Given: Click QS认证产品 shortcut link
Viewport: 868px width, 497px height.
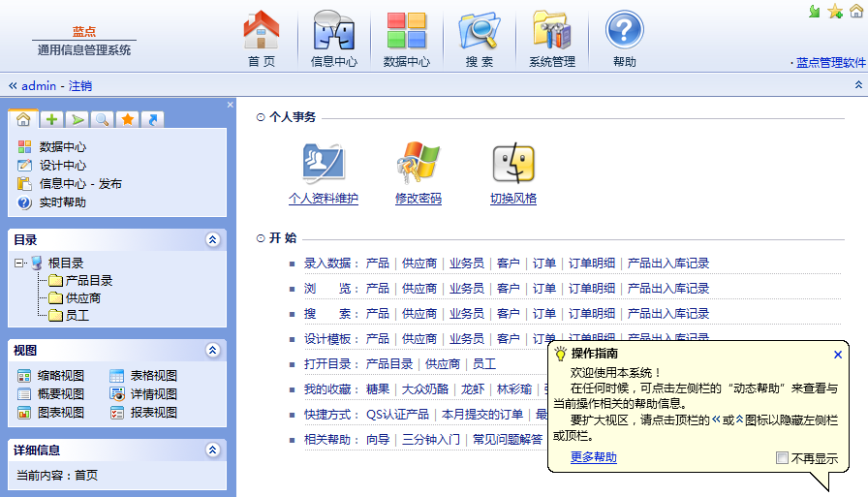Looking at the screenshot, I should click(397, 414).
